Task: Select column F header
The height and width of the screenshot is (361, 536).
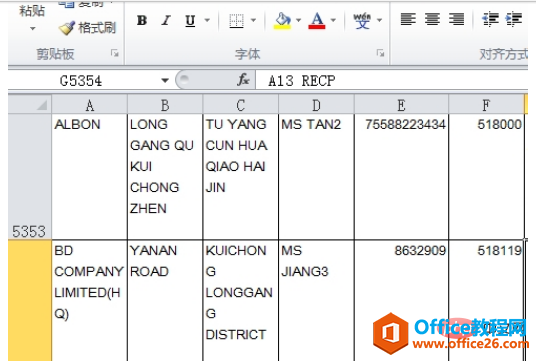Action: tap(486, 105)
